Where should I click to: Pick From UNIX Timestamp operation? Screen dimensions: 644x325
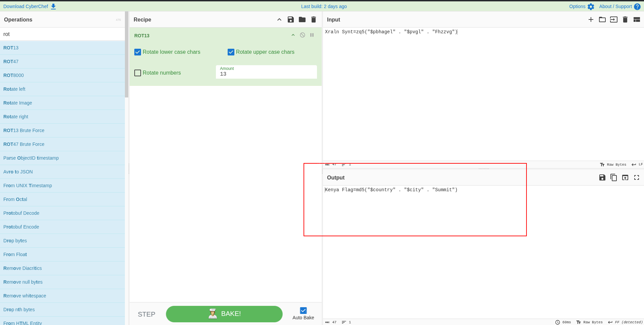(x=62, y=186)
